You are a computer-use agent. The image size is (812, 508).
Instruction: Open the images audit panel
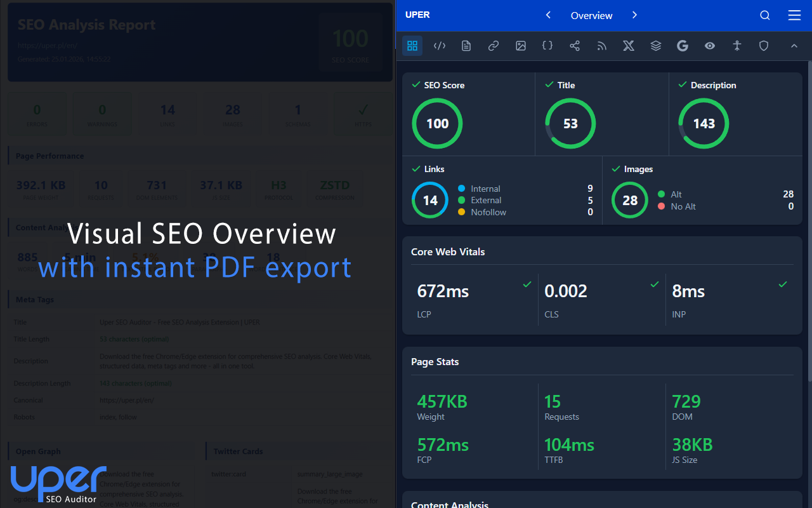coord(520,46)
